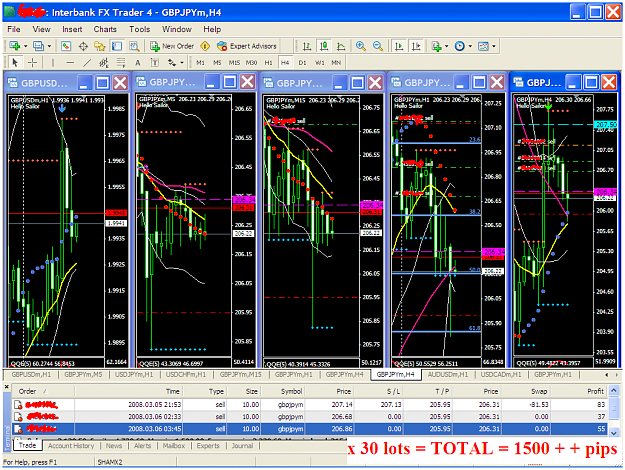Switch to line chart display
This screenshot has width=625, height=470.
coord(341,46)
